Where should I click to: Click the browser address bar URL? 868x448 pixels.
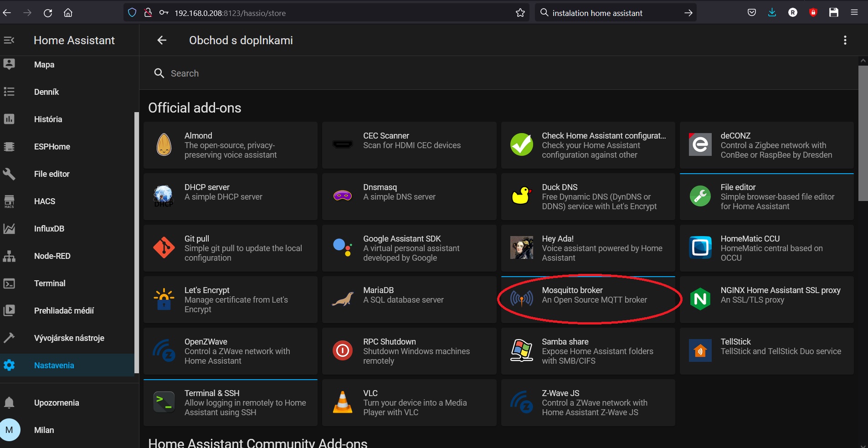pyautogui.click(x=230, y=13)
